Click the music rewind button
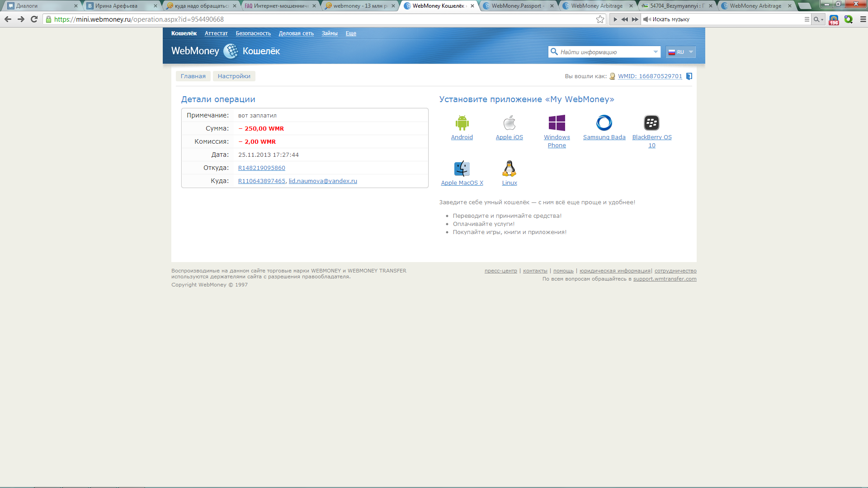The image size is (868, 488). click(625, 19)
